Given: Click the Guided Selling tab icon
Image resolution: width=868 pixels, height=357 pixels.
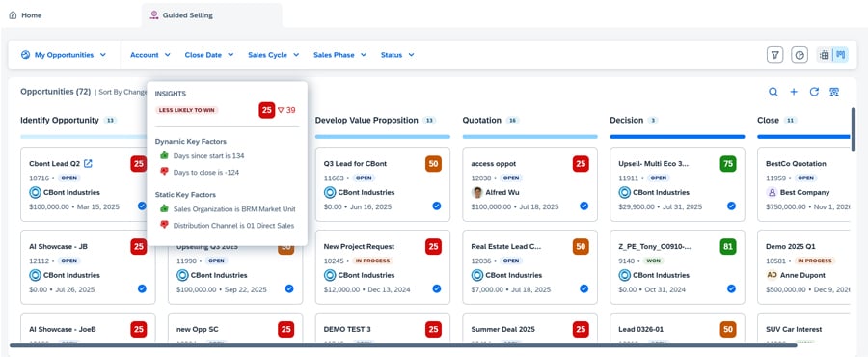Looking at the screenshot, I should (x=154, y=15).
